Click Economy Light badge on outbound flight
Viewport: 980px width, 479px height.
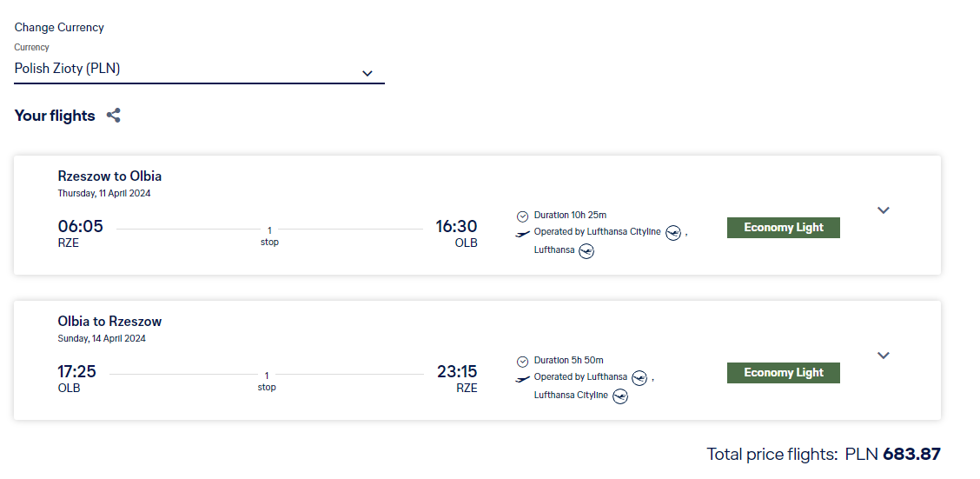click(783, 228)
